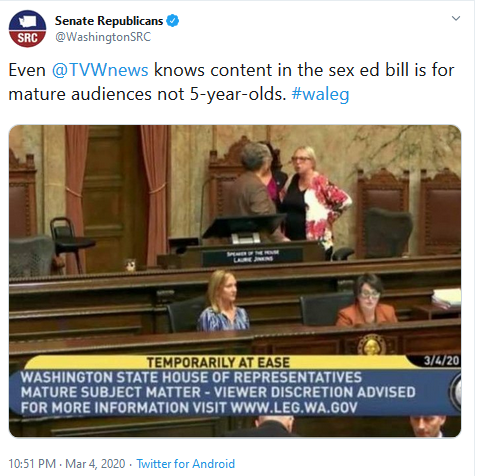Click the 10:51 PM timestamp
The width and height of the screenshot is (481, 476).
tap(32, 464)
